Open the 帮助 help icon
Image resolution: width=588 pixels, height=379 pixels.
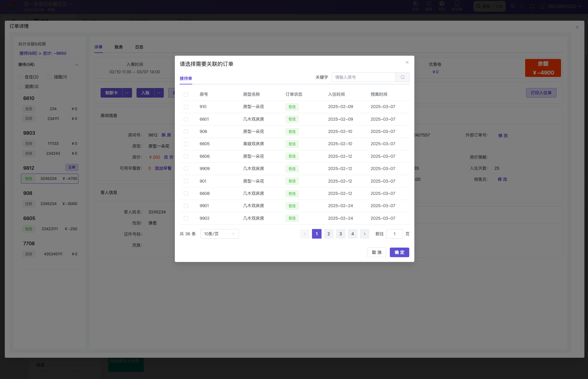(x=442, y=6)
